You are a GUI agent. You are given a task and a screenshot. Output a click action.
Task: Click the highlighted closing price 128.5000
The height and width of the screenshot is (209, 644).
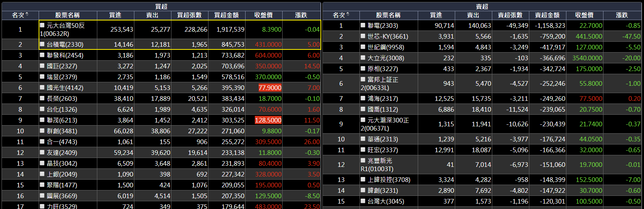[x=268, y=120]
